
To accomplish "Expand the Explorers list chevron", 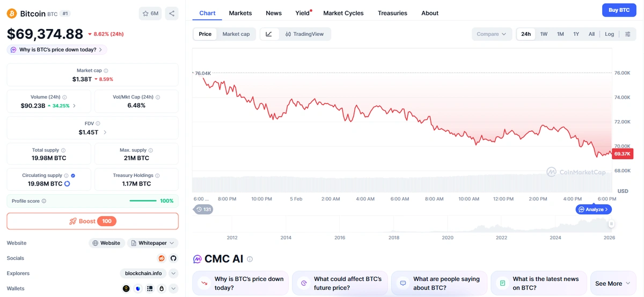I will click(173, 273).
